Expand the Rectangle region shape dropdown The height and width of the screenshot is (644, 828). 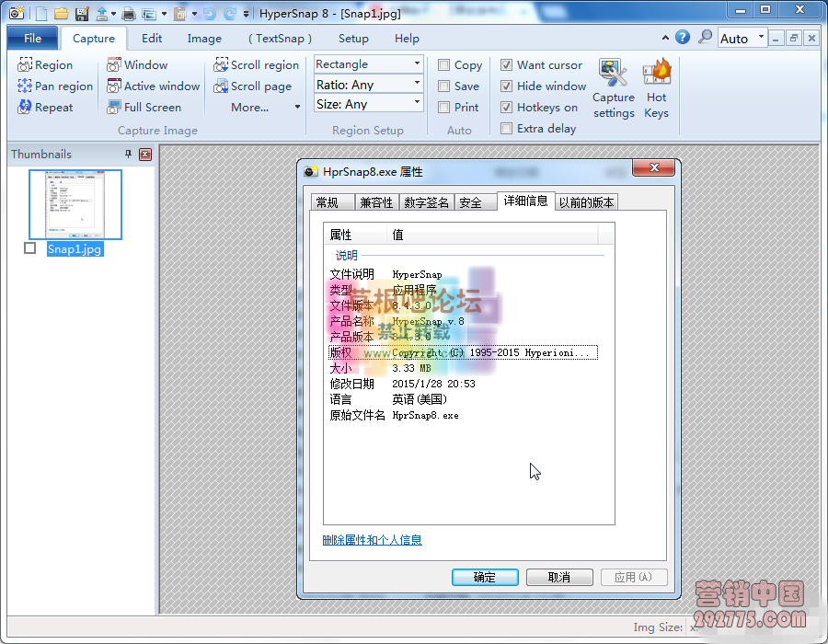tap(417, 64)
